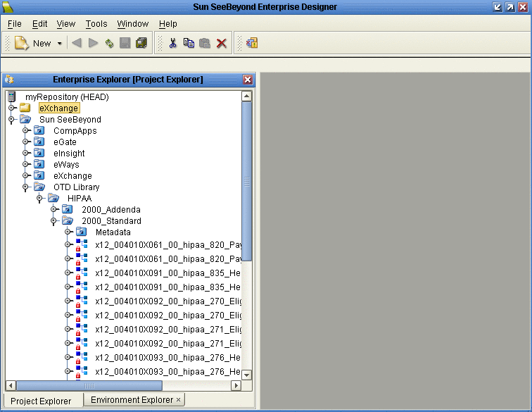The image size is (532, 412).
Task: Collapse the OTD Library node
Action: pos(25,187)
